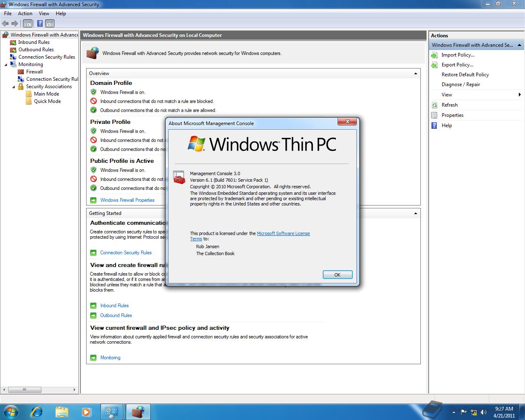Open Outbound Rules link in Getting Started
Viewport: 525px width, 420px height.
116,315
